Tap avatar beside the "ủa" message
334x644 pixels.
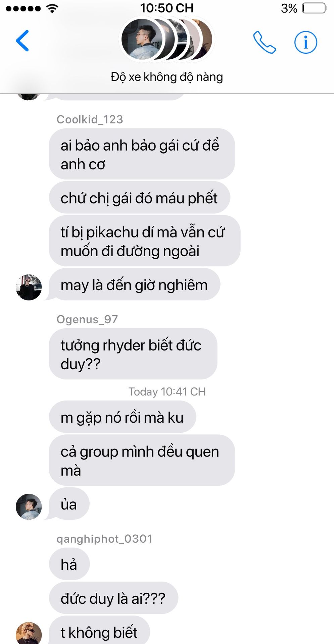point(29,506)
